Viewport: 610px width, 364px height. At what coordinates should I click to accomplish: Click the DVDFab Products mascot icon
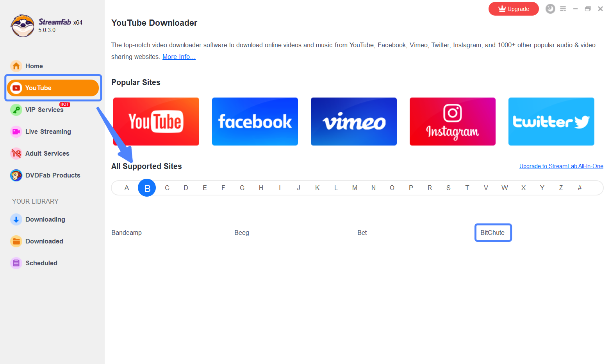(16, 175)
